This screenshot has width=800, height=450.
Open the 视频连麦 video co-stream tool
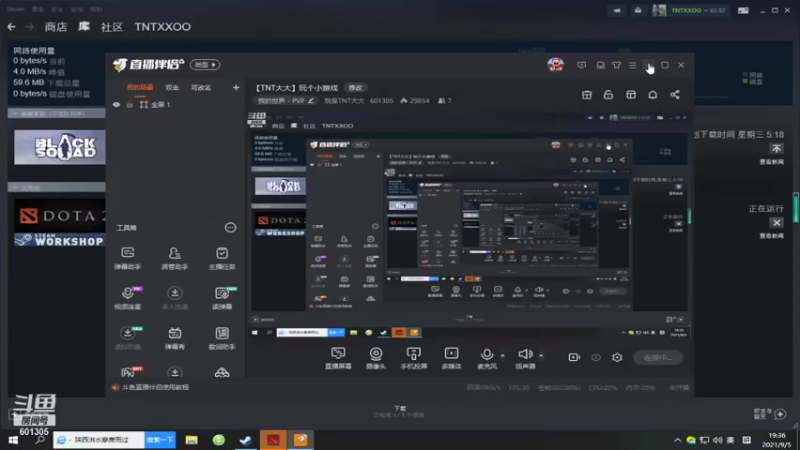point(128,298)
